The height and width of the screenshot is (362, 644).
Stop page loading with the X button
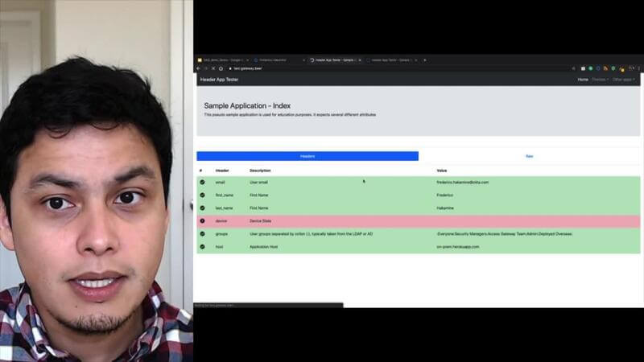(214, 68)
